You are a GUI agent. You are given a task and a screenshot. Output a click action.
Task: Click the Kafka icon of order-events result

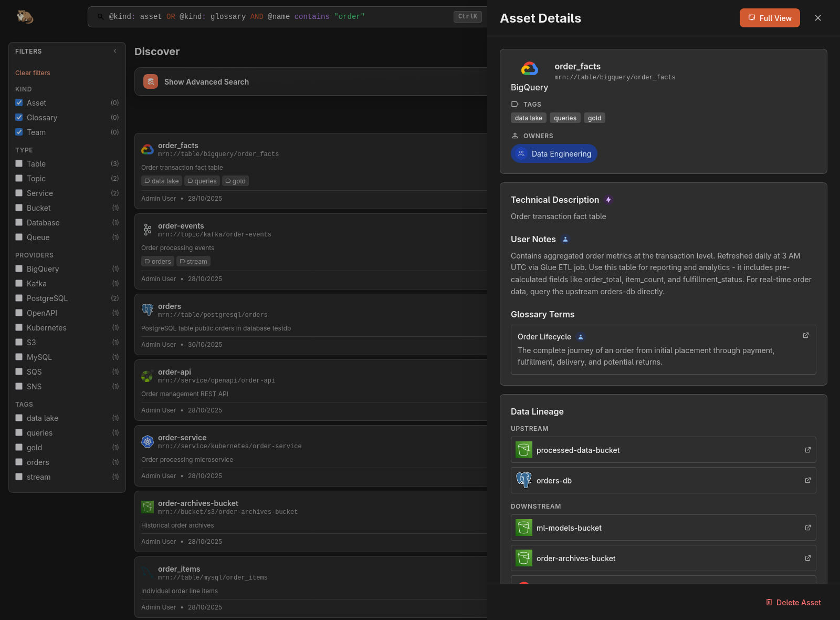click(x=148, y=230)
